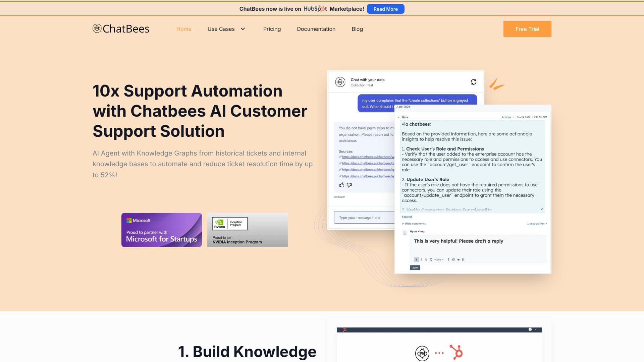Image resolution: width=644 pixels, height=362 pixels.
Task: Click Hide comments link
Action: [x=414, y=224]
